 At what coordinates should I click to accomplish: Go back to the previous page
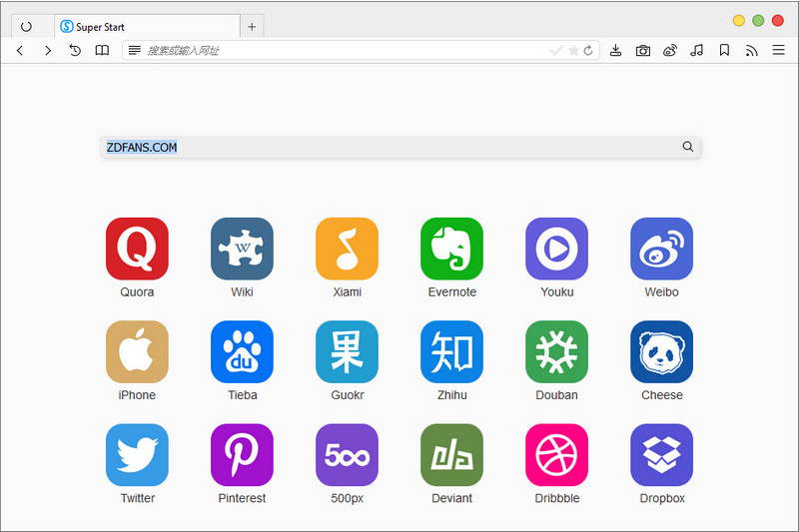click(20, 50)
